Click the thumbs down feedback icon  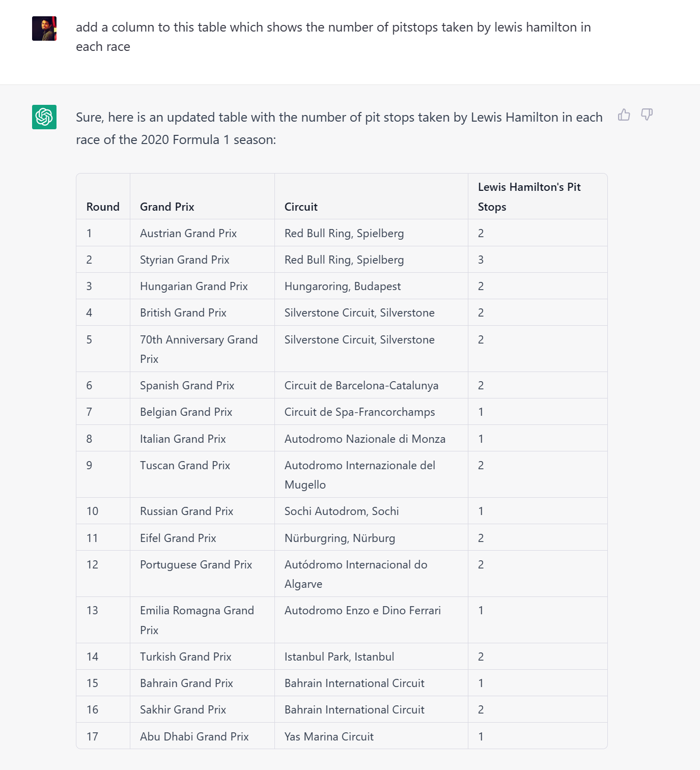(647, 115)
